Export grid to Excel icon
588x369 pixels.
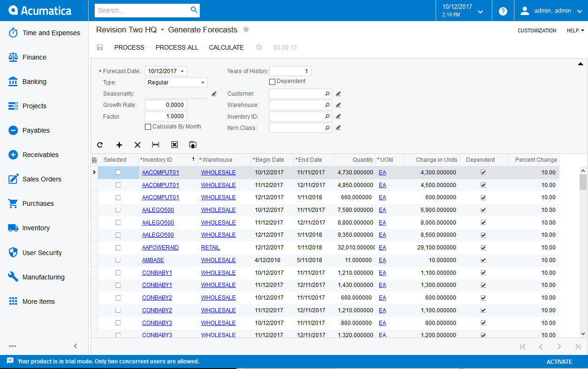click(174, 145)
